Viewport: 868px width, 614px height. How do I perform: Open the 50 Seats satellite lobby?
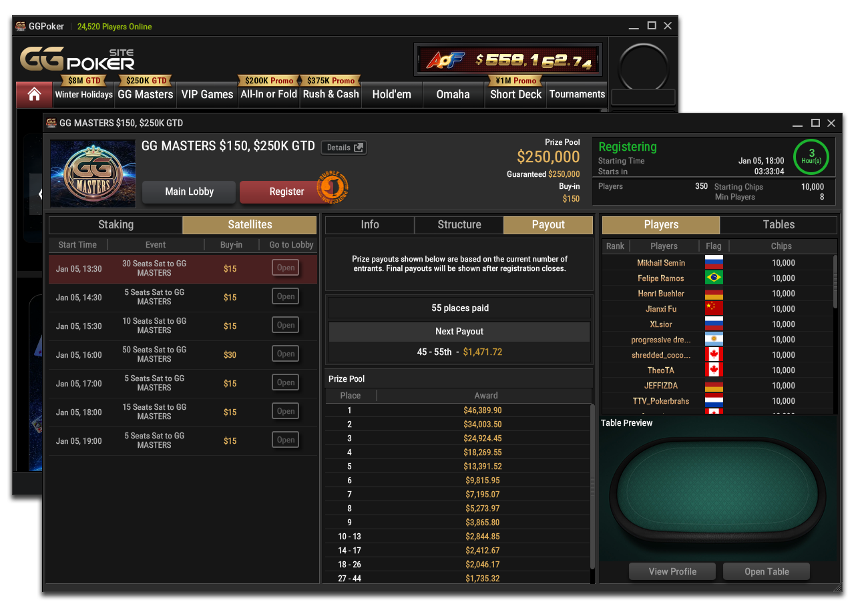(x=285, y=354)
